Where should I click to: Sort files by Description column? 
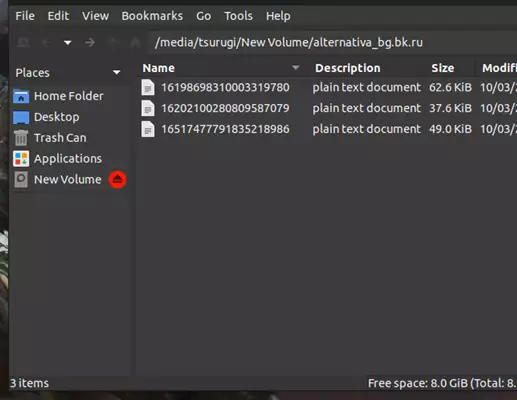tap(348, 68)
